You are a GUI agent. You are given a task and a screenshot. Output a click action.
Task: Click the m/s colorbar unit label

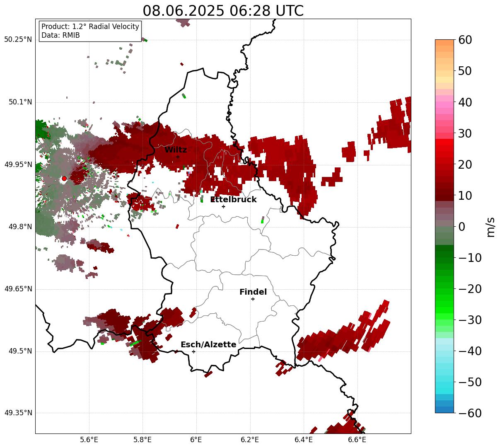(491, 226)
